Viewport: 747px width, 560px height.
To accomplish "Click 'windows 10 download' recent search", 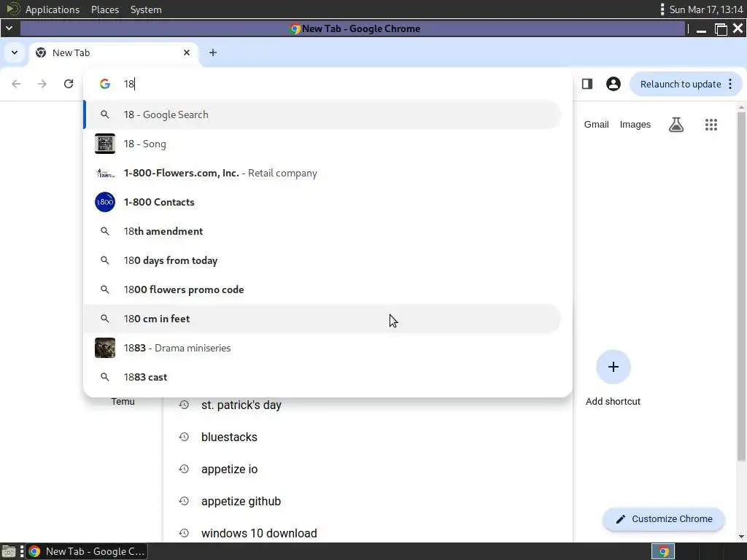I will tap(259, 533).
